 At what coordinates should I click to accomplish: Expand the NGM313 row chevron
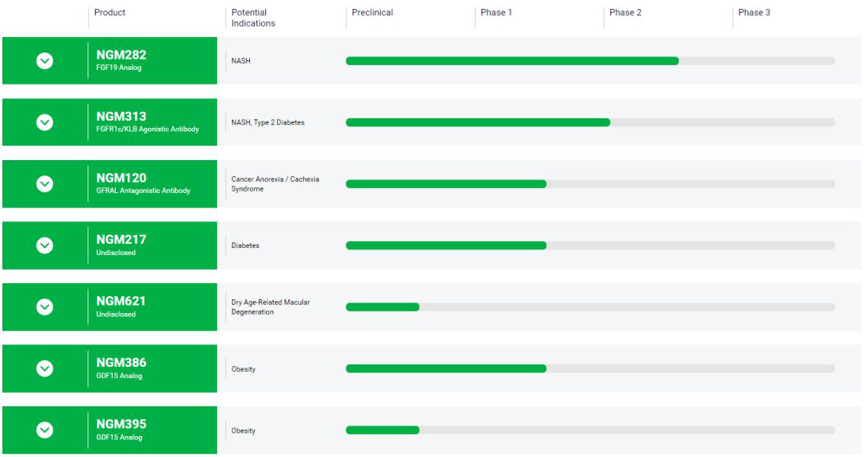[x=45, y=122]
